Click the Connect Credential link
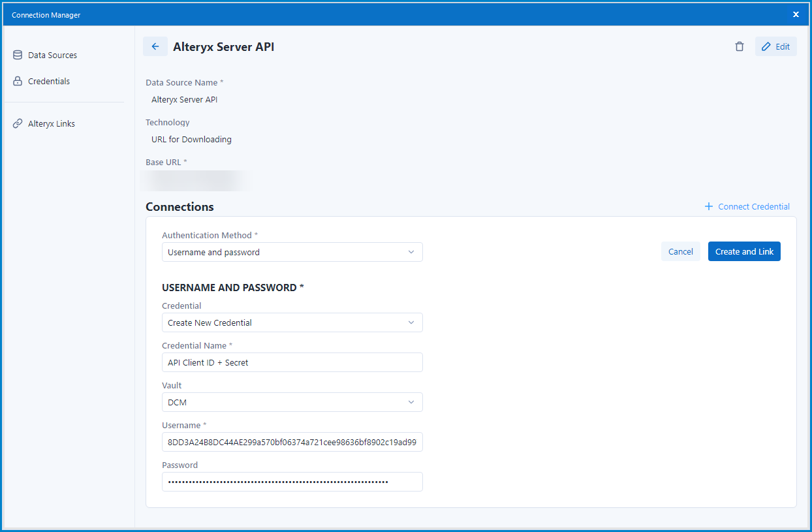 (753, 206)
